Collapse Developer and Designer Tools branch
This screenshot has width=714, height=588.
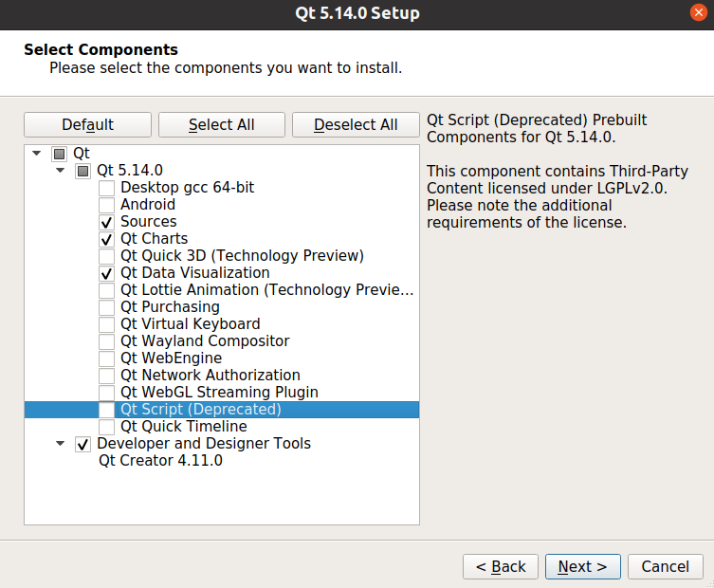60,444
